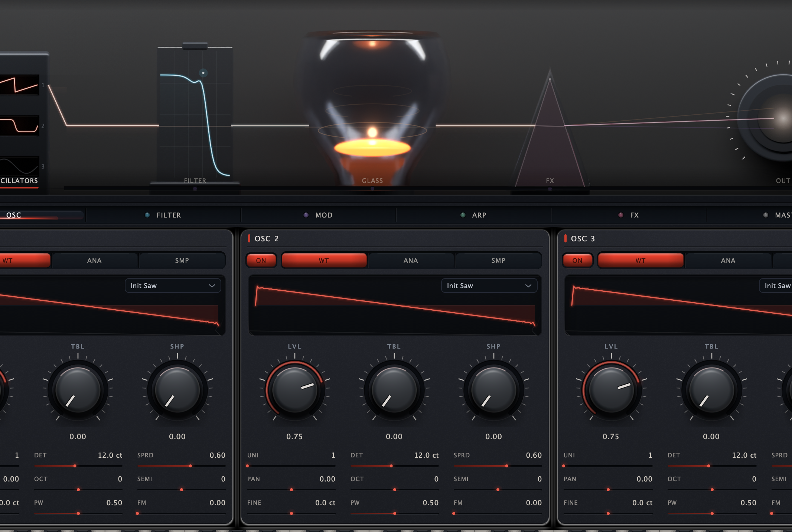
Task: Click the MOD tab indicator dot
Action: click(306, 215)
